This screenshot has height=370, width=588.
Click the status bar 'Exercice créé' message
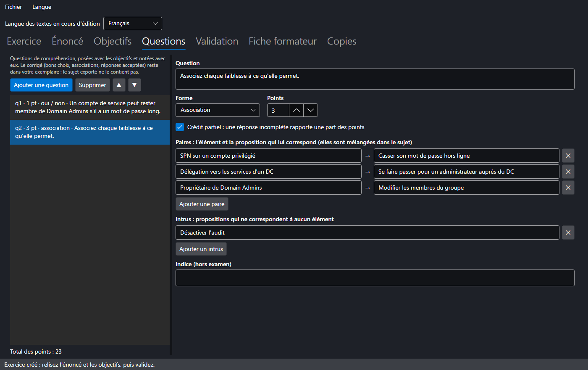[79, 365]
